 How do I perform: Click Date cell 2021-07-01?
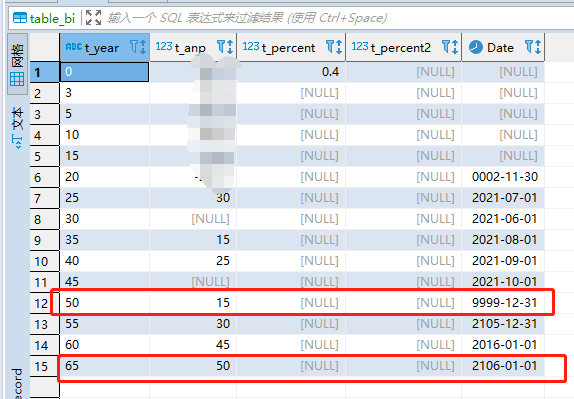(x=504, y=198)
